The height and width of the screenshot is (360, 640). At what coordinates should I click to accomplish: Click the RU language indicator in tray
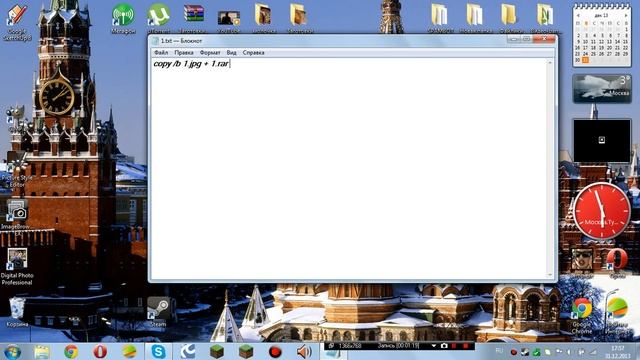pos(499,351)
